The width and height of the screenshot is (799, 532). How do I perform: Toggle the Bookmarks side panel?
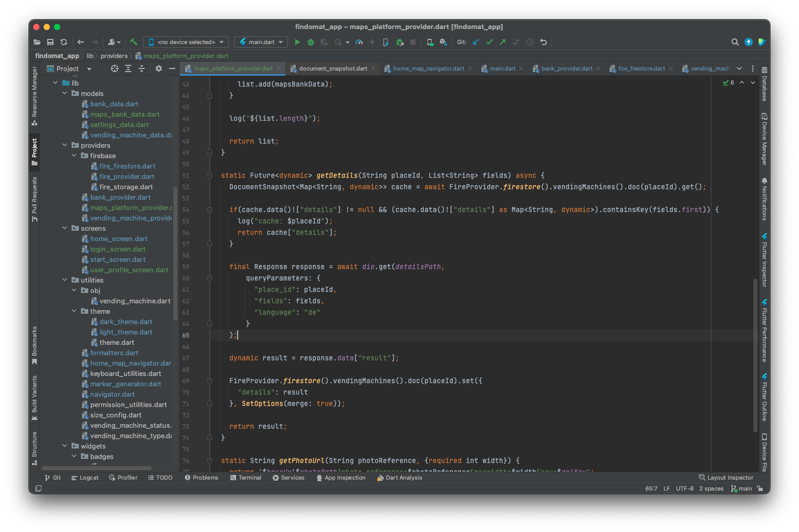coord(34,345)
